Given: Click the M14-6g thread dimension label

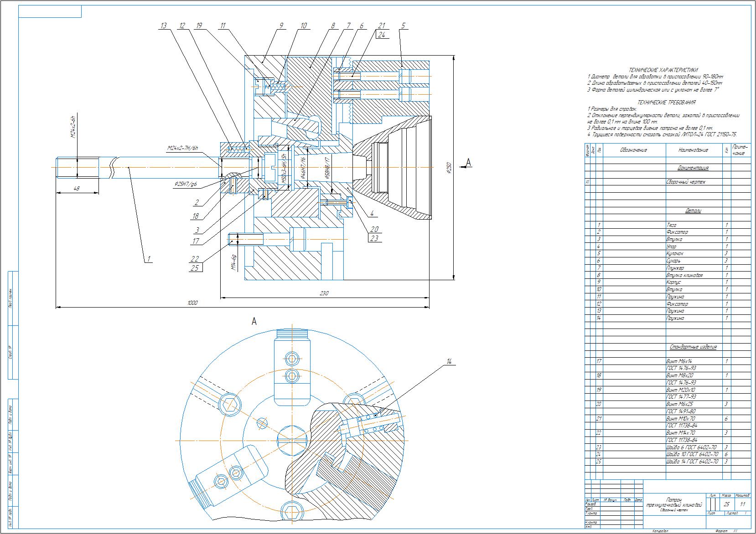Looking at the screenshot, I should (234, 262).
